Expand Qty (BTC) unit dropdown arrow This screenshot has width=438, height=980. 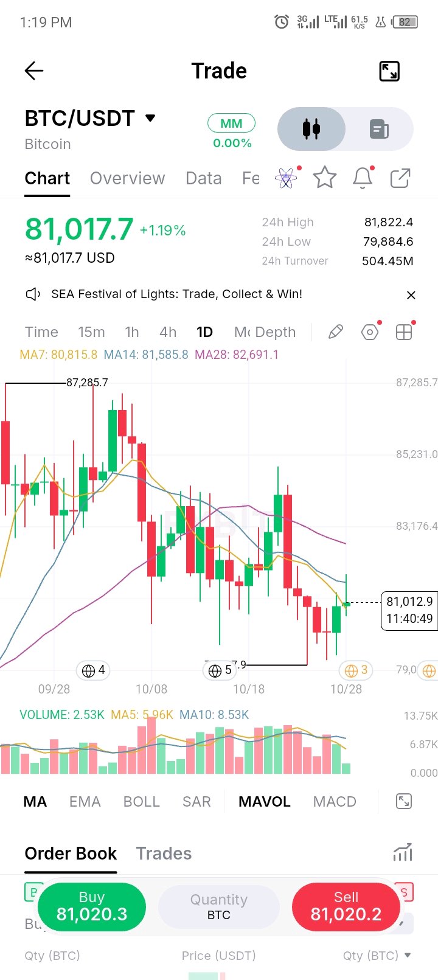[x=407, y=955]
